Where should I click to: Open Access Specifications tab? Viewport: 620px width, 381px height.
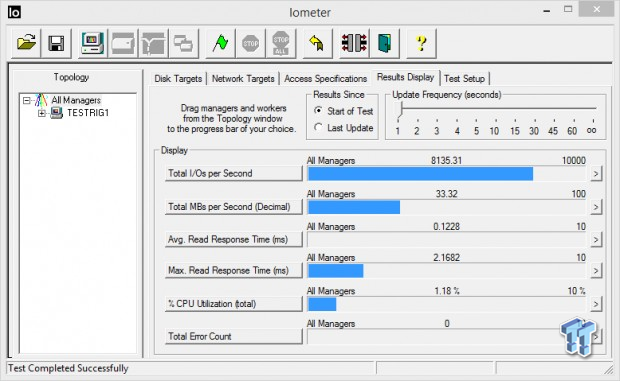pos(325,79)
